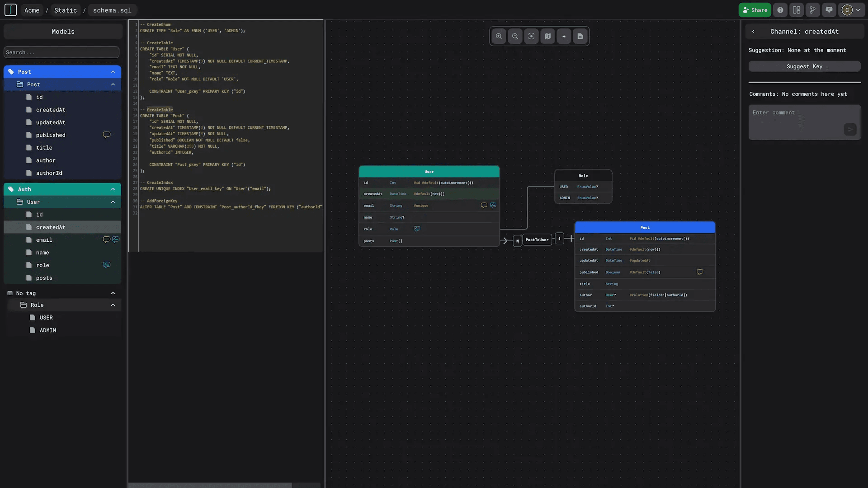The width and height of the screenshot is (868, 488).
Task: Collapse the Role enum under No tag
Action: point(113,305)
